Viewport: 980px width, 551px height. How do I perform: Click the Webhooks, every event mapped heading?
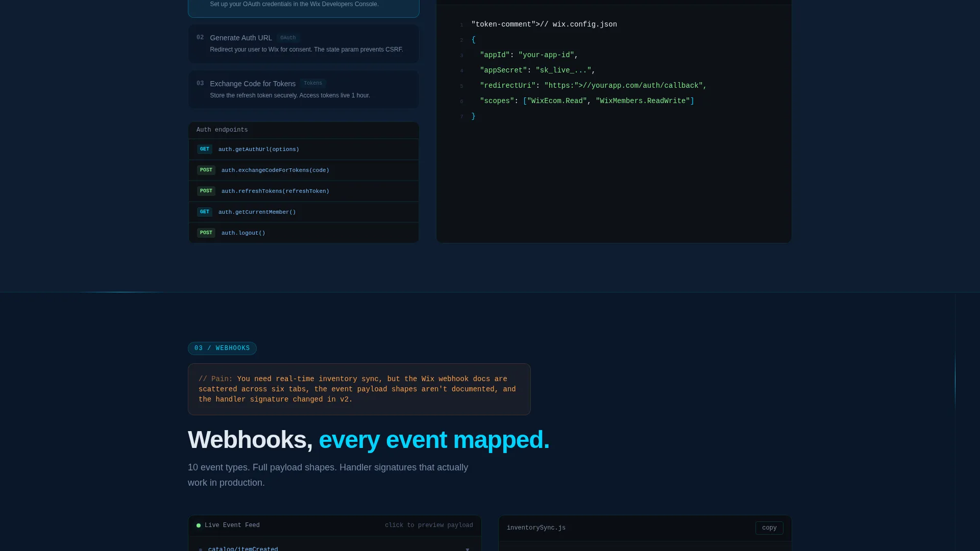[369, 440]
